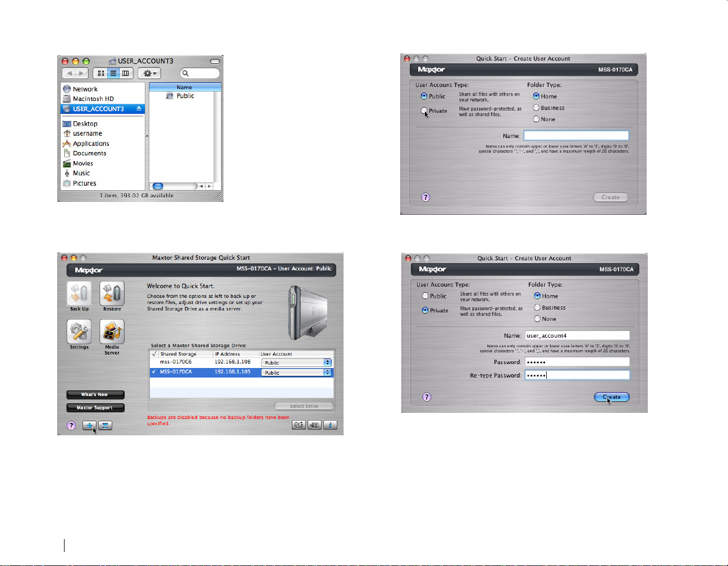This screenshot has width=728, height=566.
Task: Go back with the Finder back arrow
Action: [x=69, y=73]
